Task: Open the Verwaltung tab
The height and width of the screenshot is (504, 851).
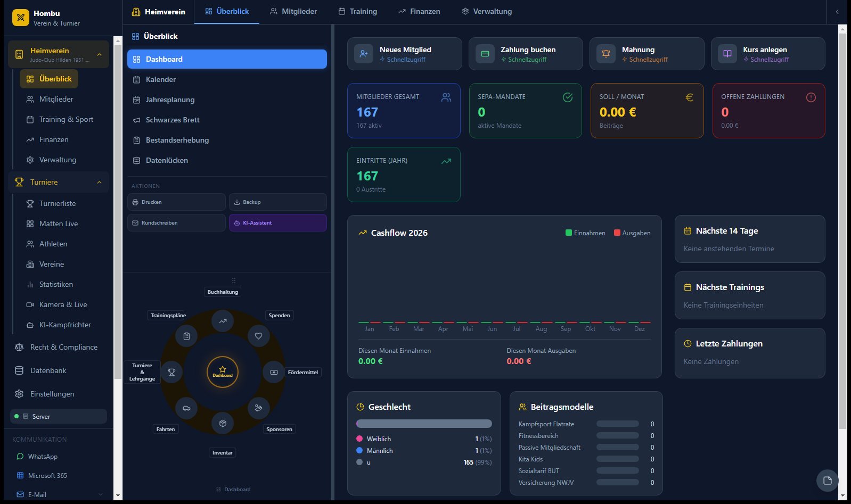Action: pos(487,12)
